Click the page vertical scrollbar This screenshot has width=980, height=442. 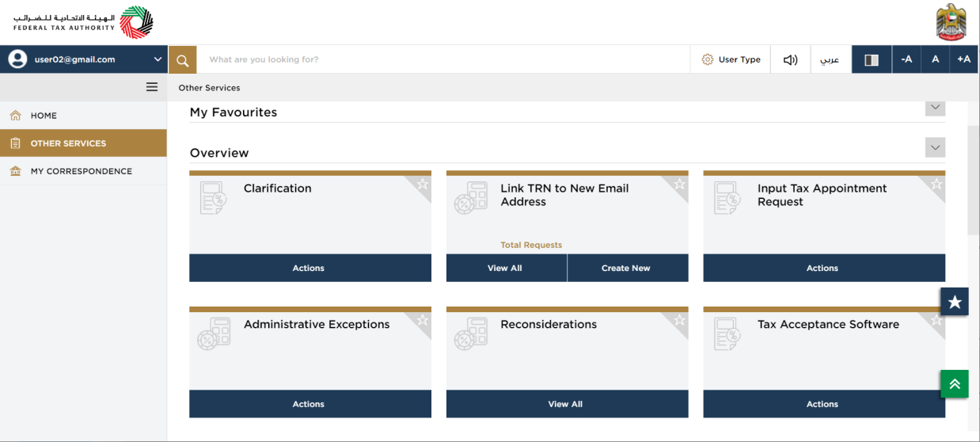974,181
